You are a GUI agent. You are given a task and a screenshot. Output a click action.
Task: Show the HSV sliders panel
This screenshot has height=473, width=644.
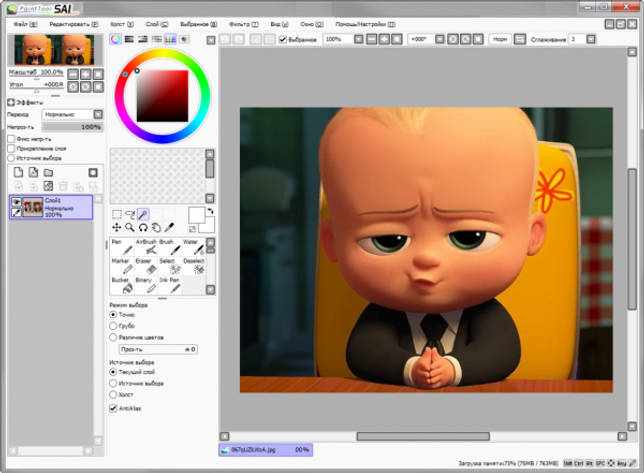coord(143,39)
